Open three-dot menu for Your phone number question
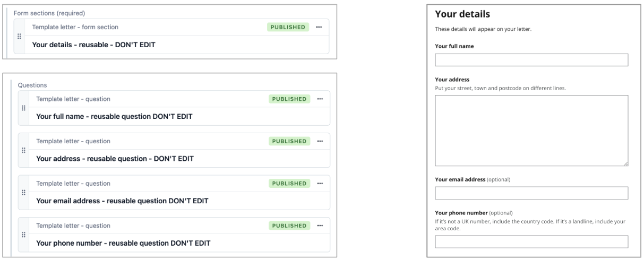This screenshot has width=644, height=260. [x=320, y=226]
